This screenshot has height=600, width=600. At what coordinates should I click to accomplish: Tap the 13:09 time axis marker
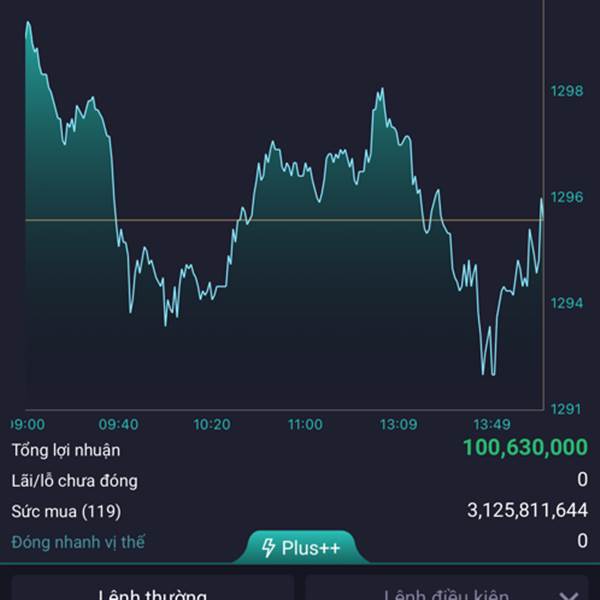[398, 424]
